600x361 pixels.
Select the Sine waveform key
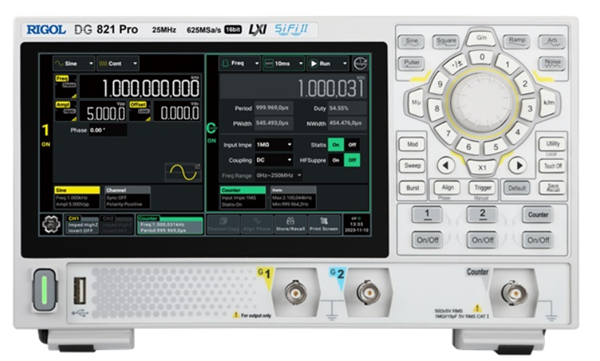[x=411, y=41]
